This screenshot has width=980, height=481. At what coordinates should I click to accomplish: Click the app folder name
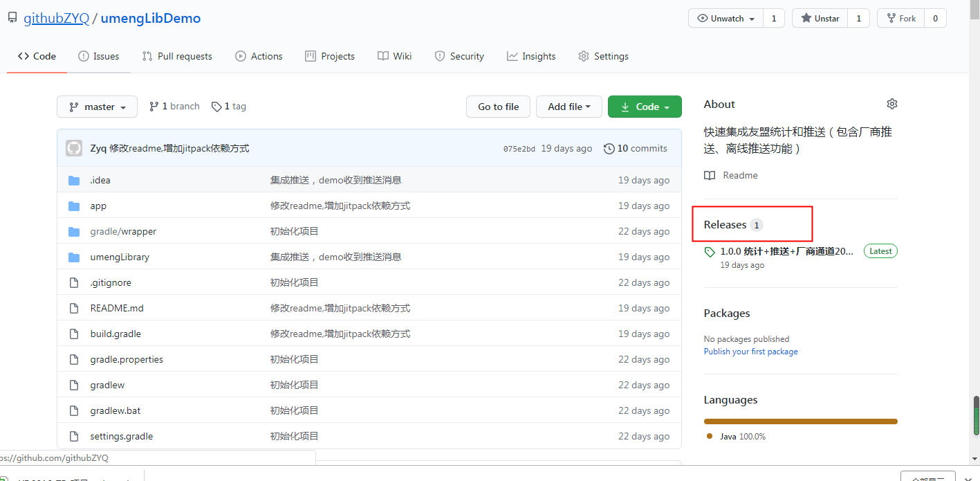pyautogui.click(x=98, y=206)
